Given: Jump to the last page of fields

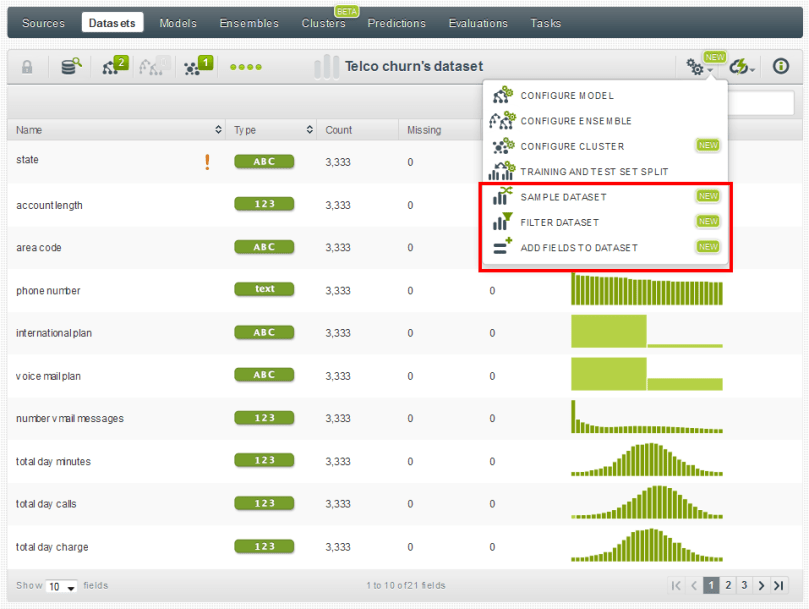Looking at the screenshot, I should pyautogui.click(x=777, y=586).
